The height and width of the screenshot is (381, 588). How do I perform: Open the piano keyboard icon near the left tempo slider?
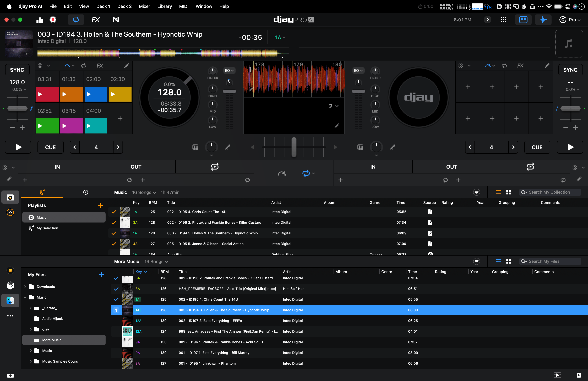(x=195, y=147)
